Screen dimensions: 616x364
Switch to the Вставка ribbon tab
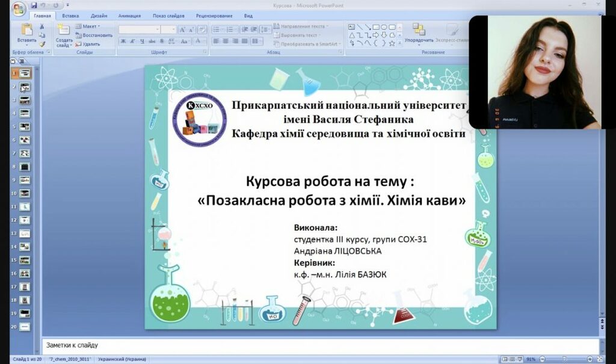point(70,16)
